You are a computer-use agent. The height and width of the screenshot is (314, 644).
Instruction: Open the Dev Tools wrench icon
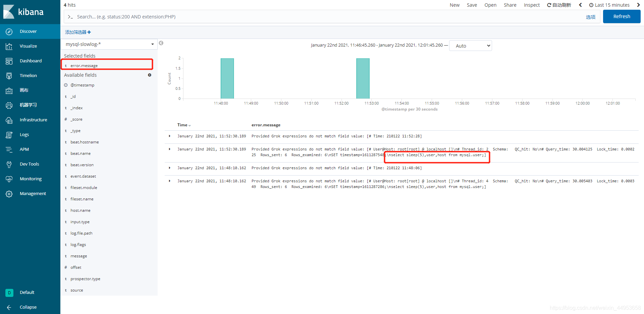[x=9, y=164]
